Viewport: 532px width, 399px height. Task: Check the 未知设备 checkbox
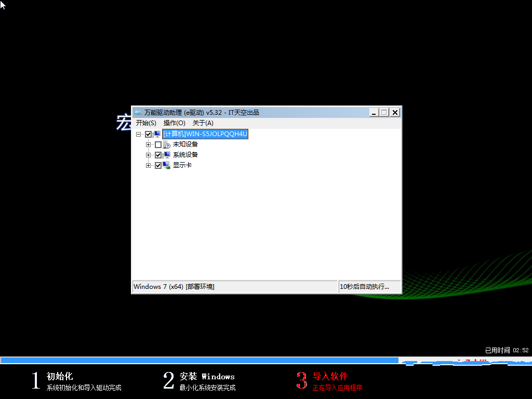(x=158, y=145)
